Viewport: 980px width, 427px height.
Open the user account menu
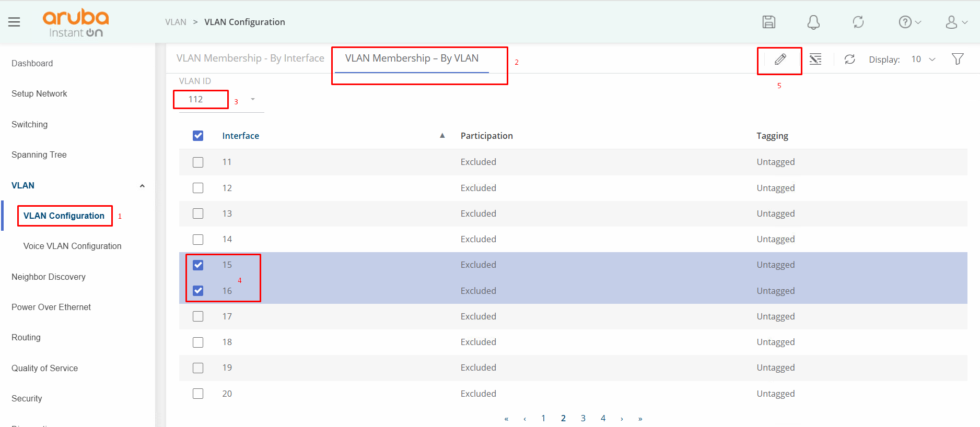956,22
